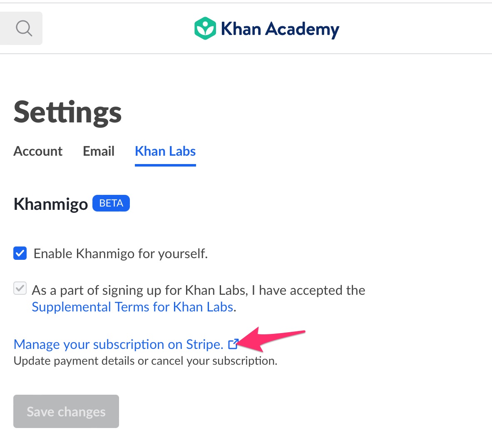Image resolution: width=492 pixels, height=448 pixels.
Task: Click the BETA badge next to Khanmigo
Action: pyautogui.click(x=111, y=203)
